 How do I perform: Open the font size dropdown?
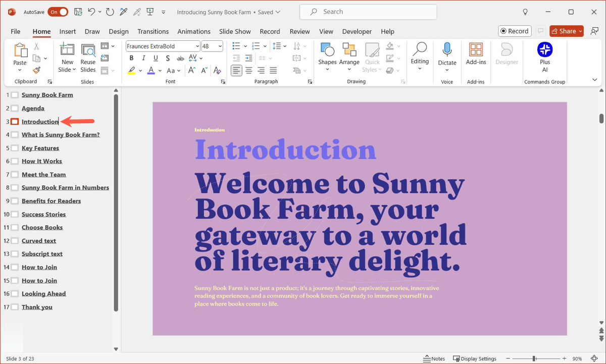[220, 46]
